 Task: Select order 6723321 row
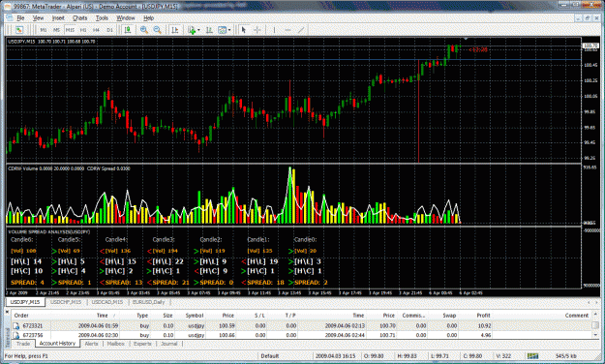[x=301, y=326]
